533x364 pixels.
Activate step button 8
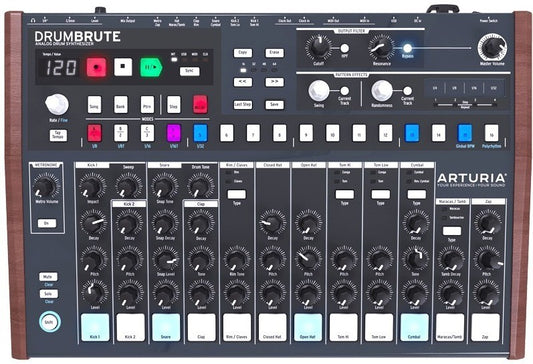tap(280, 133)
